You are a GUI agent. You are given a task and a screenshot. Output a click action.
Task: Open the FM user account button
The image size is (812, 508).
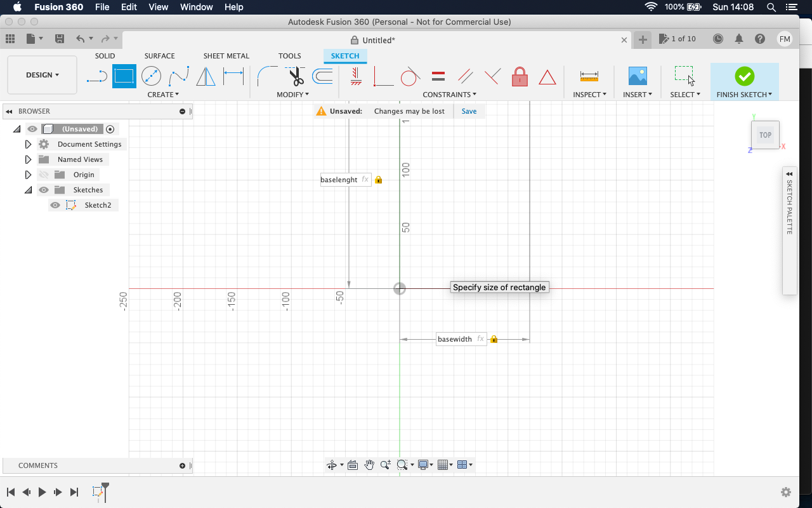coord(785,39)
